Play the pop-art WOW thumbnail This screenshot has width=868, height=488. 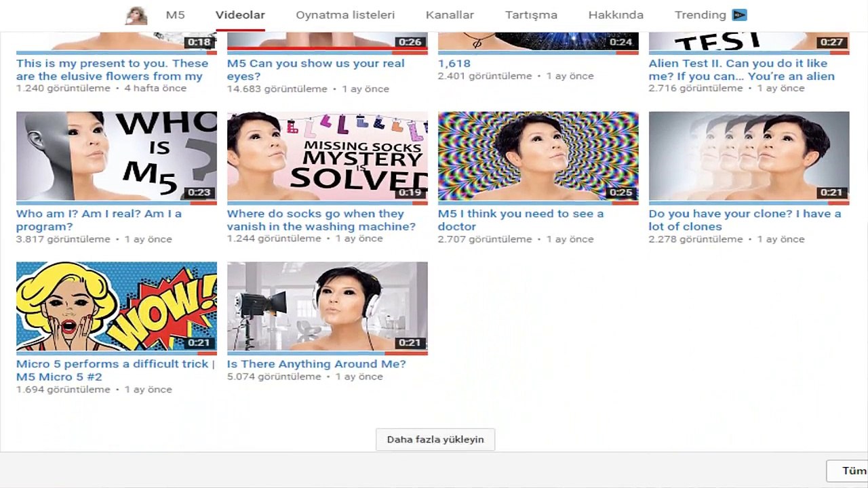tap(117, 307)
